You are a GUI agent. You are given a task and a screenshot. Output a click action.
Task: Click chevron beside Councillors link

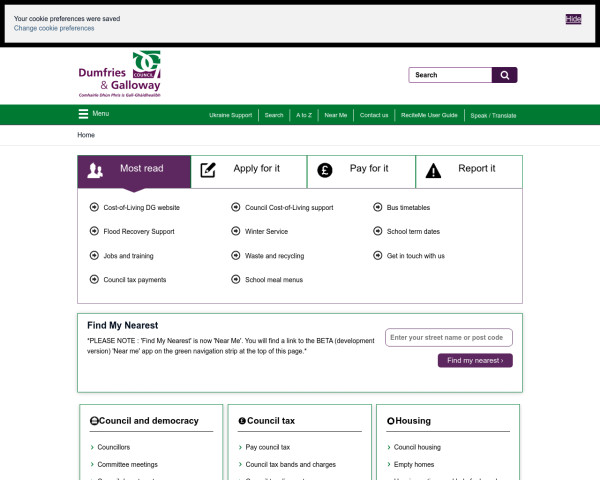tap(92, 447)
